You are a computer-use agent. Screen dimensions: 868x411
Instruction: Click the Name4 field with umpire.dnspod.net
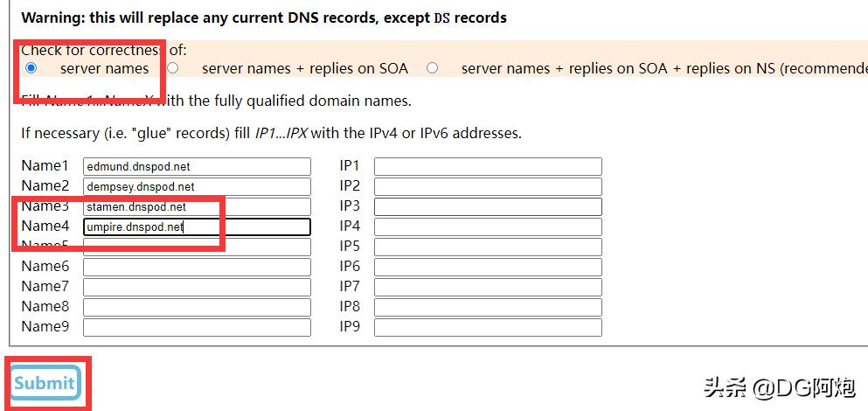[x=197, y=226]
